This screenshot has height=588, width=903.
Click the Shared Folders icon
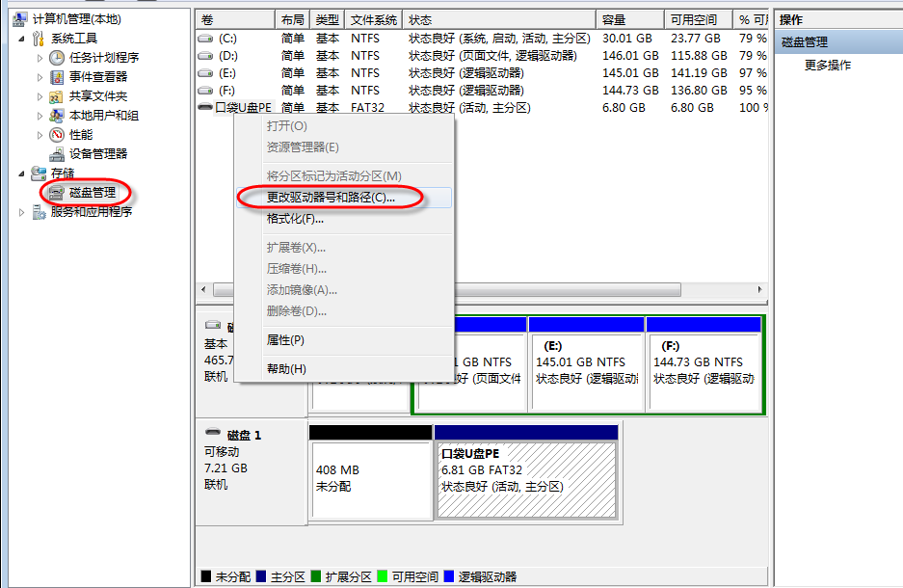pyautogui.click(x=57, y=96)
